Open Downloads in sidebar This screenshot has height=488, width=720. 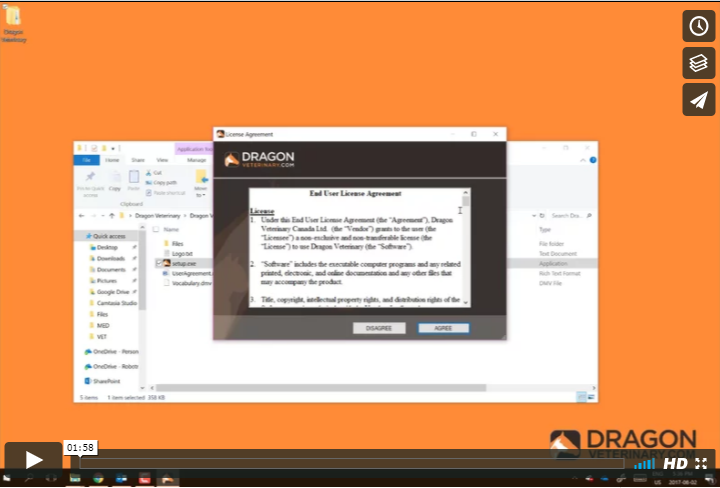pos(111,258)
